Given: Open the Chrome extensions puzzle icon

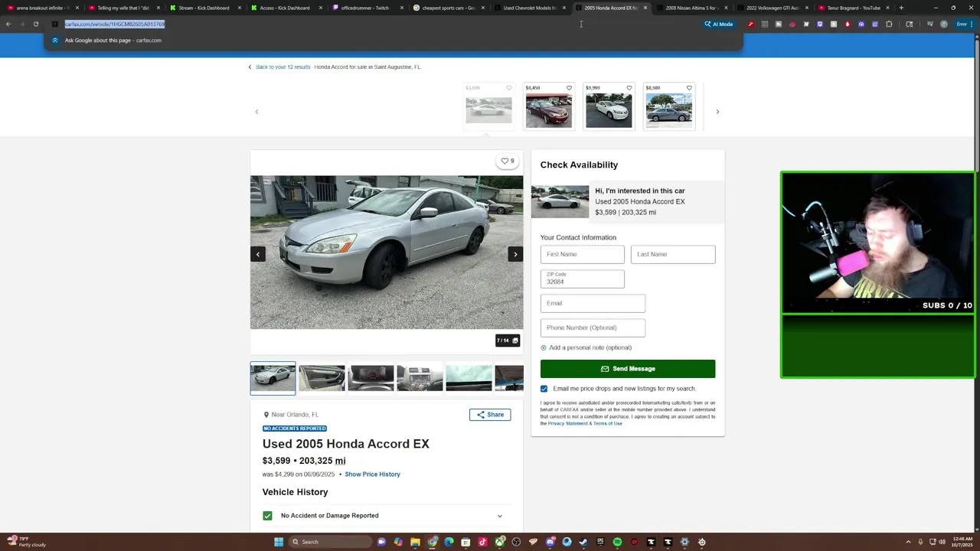Looking at the screenshot, I should pos(889,24).
